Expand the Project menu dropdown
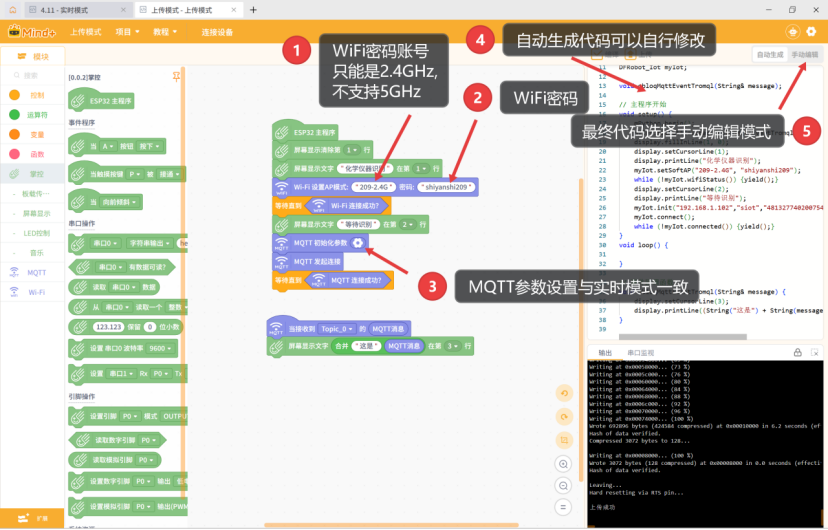 coord(126,32)
